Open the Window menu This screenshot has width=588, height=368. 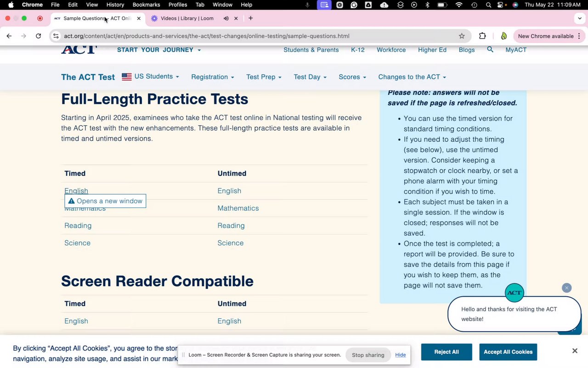click(222, 5)
